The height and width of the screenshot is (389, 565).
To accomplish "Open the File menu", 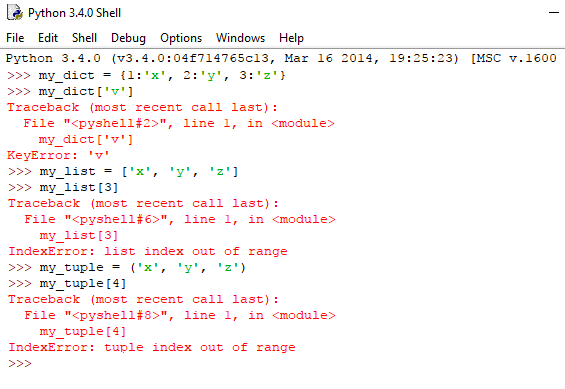I will pos(15,38).
